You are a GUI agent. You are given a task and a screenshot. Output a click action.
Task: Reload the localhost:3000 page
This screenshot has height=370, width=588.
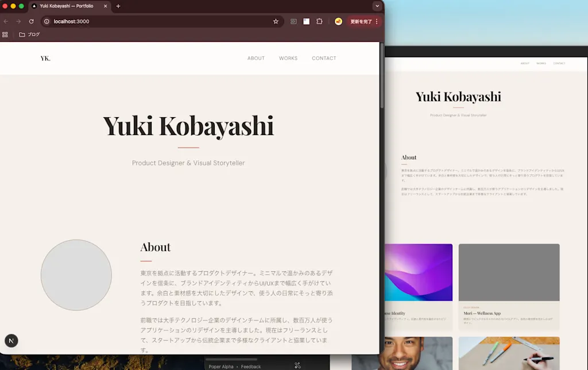32,21
